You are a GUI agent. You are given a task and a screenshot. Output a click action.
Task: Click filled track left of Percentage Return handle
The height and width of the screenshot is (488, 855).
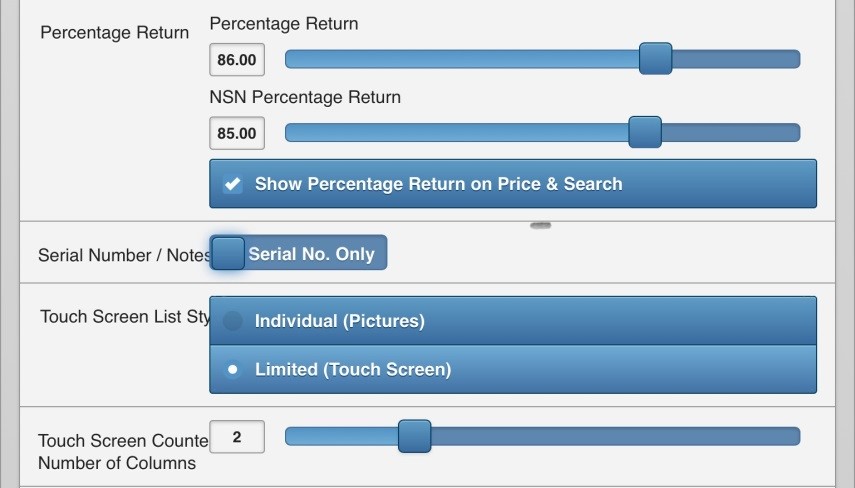coord(460,60)
